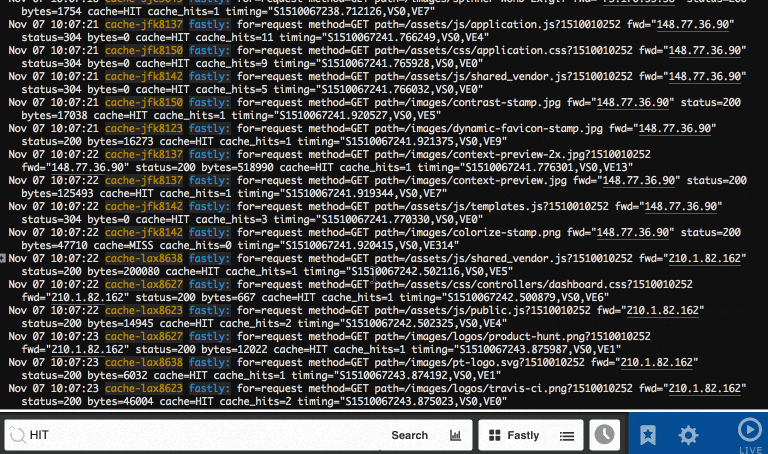Image resolution: width=768 pixels, height=454 pixels.
Task: Click the fastly: program on the dynamic-favicon-stamp line
Action: pyautogui.click(x=209, y=128)
